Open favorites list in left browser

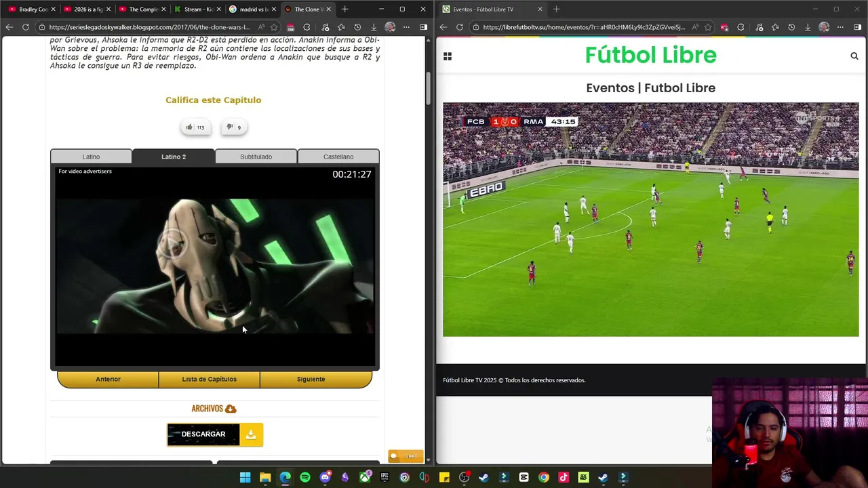point(340,27)
